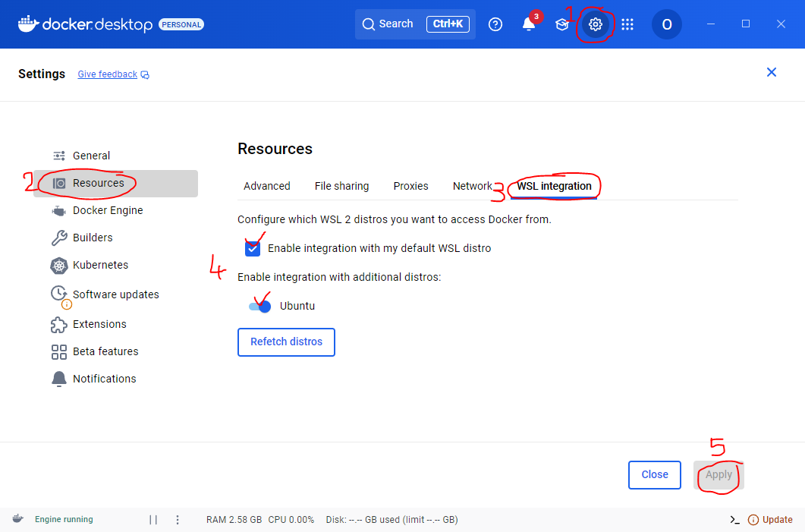This screenshot has width=805, height=532.
Task: Toggle default WSL distro integration checkbox
Action: 253,248
